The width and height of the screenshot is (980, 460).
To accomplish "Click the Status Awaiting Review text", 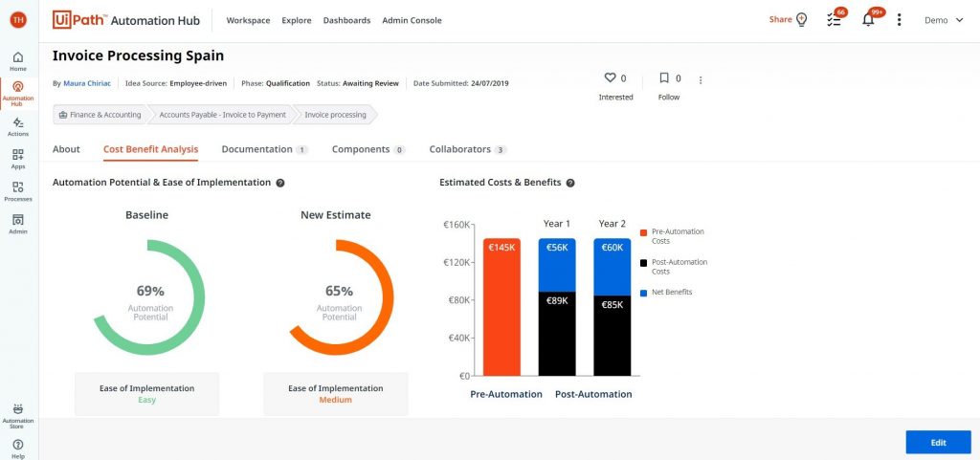I will 358,83.
